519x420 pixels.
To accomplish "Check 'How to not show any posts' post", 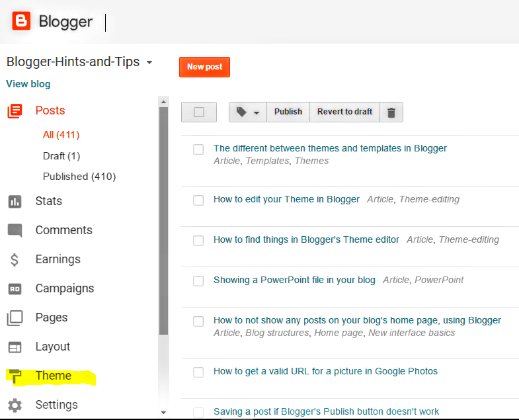I will pos(198,321).
